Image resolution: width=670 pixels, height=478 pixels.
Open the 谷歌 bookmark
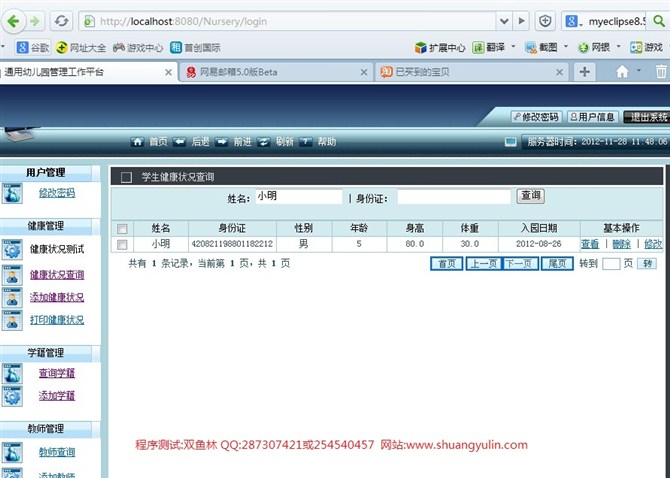coord(33,47)
